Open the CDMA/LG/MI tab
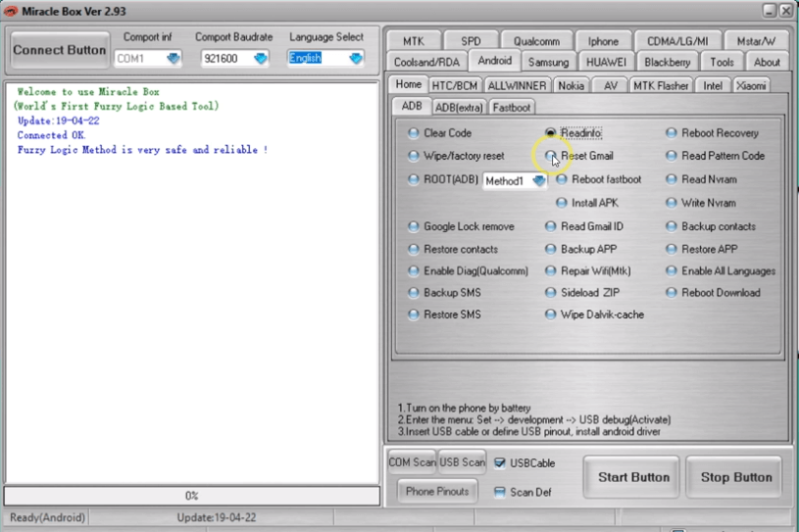Screen dimensions: 799x532 coord(677,41)
